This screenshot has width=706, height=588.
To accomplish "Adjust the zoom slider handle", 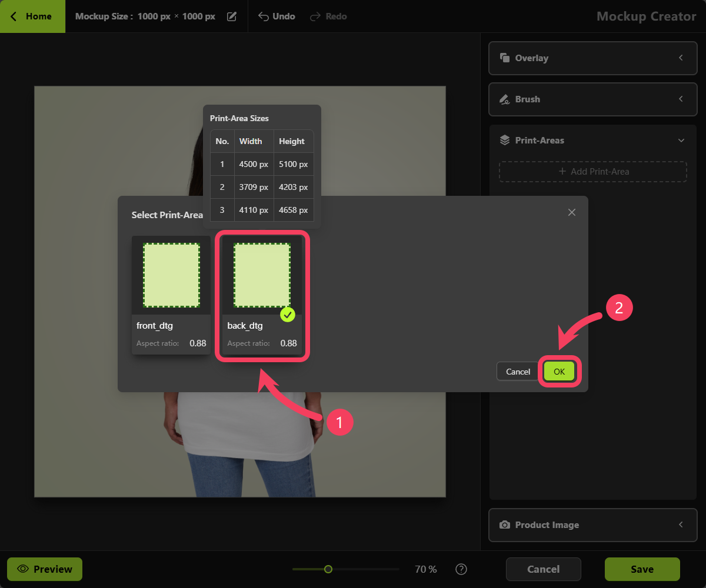I will tap(328, 569).
